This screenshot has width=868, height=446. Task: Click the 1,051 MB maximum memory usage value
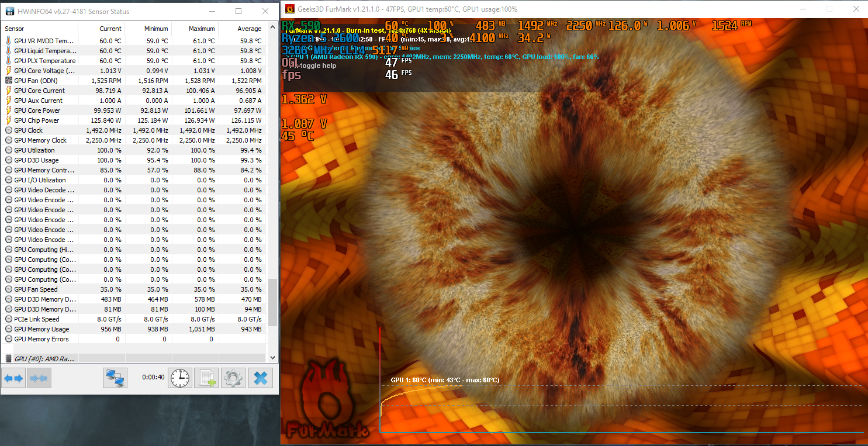pos(200,329)
